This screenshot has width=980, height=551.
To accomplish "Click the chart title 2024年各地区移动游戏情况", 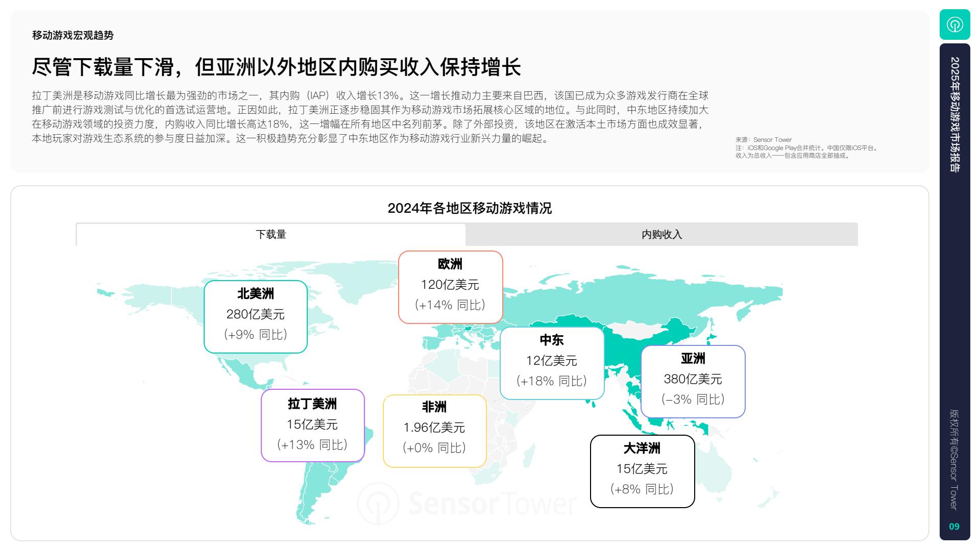I will point(469,208).
